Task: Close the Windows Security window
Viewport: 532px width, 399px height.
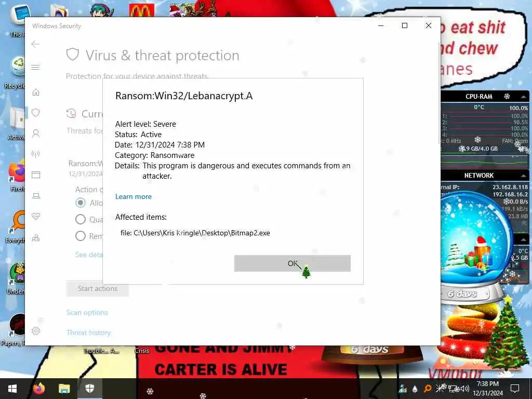Action: [429, 25]
